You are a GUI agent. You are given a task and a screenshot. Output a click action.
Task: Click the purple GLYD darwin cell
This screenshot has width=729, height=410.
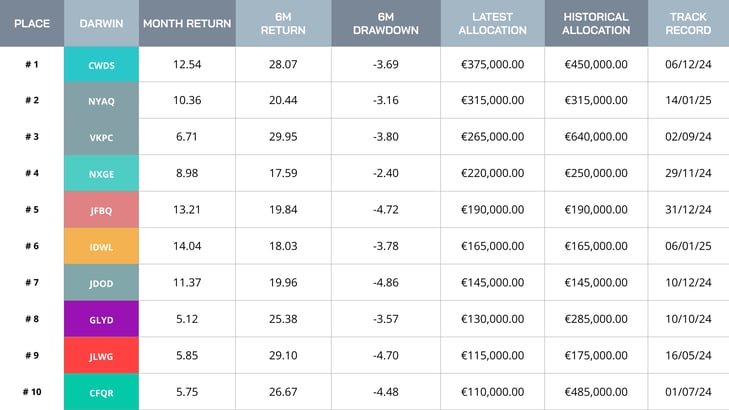point(101,319)
